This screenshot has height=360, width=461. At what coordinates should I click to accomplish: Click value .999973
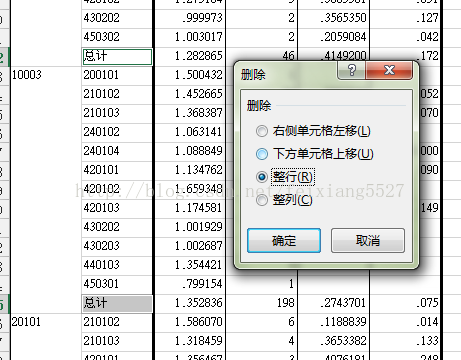(202, 18)
